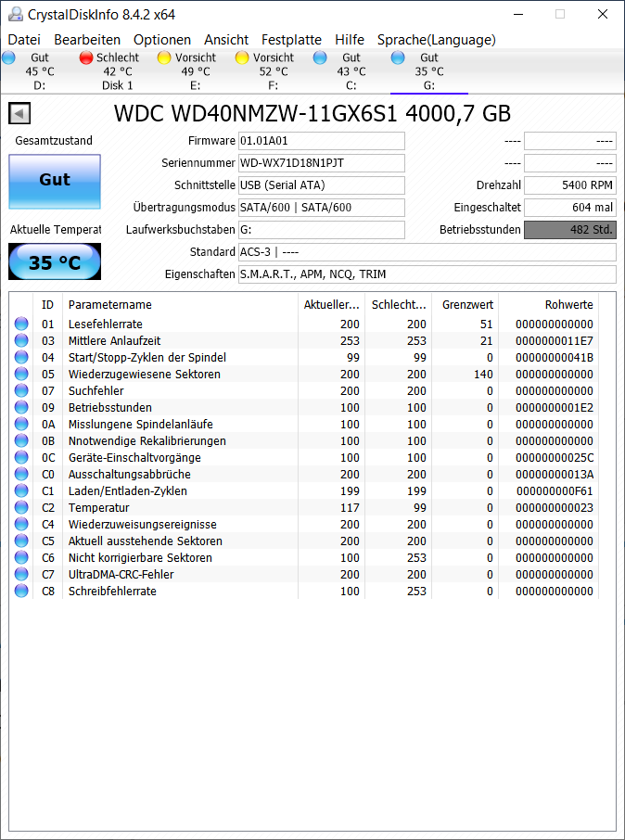Click the Standard field ACS-3
Viewport: 625px width, 840px height.
click(x=427, y=252)
